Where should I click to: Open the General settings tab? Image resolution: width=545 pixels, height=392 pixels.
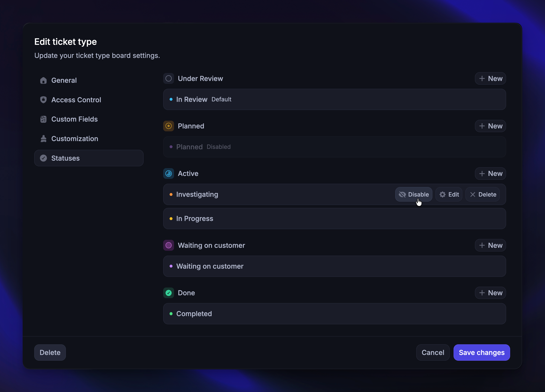click(x=64, y=80)
